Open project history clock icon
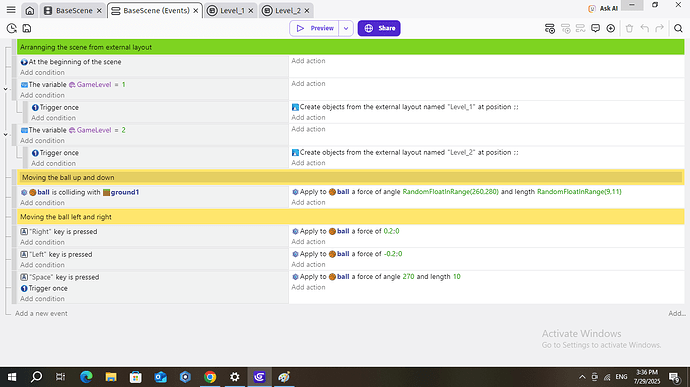The width and height of the screenshot is (690, 387). click(x=12, y=28)
